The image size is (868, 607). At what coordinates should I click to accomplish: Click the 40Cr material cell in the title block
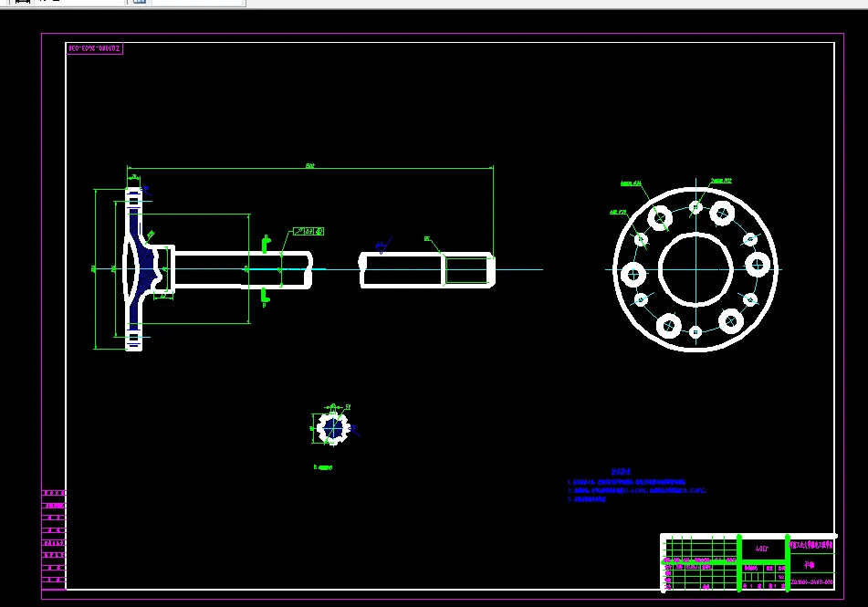[x=762, y=549]
